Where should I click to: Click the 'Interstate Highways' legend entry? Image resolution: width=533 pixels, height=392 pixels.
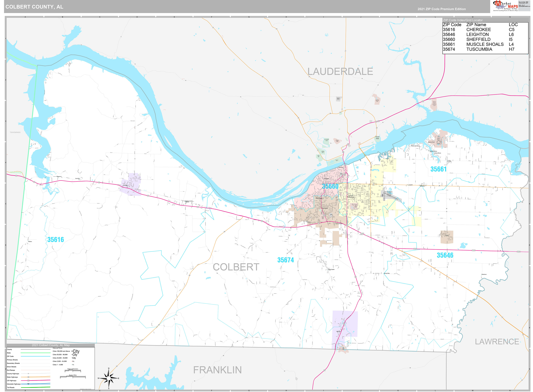coord(14,384)
